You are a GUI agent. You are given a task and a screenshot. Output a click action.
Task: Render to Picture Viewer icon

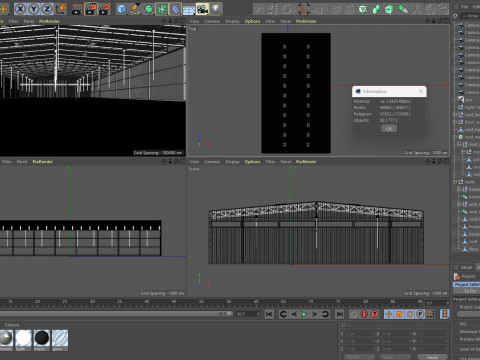(91, 9)
